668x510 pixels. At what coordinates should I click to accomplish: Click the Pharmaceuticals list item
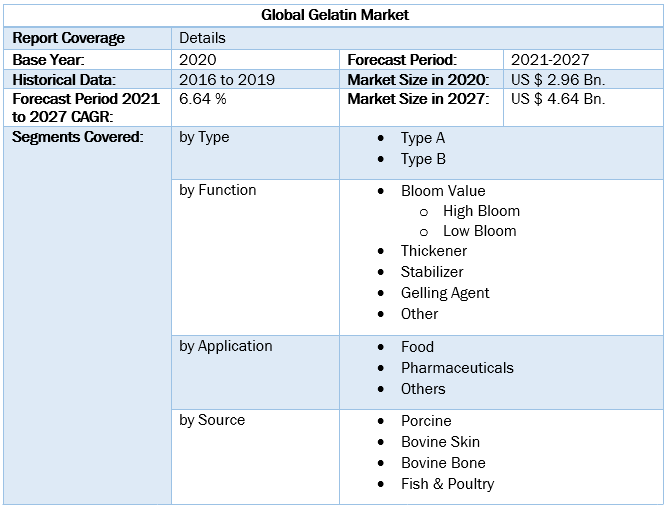[x=457, y=368]
